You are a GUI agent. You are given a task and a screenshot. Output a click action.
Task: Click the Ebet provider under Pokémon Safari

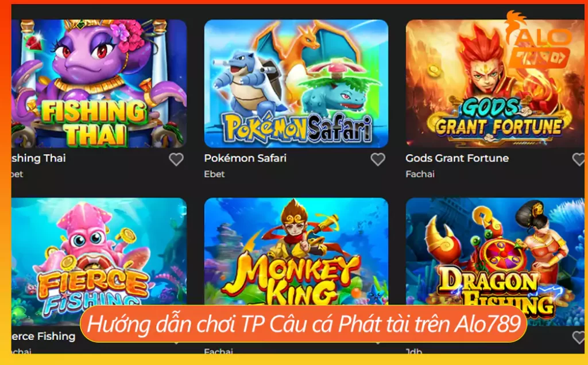[x=215, y=174]
